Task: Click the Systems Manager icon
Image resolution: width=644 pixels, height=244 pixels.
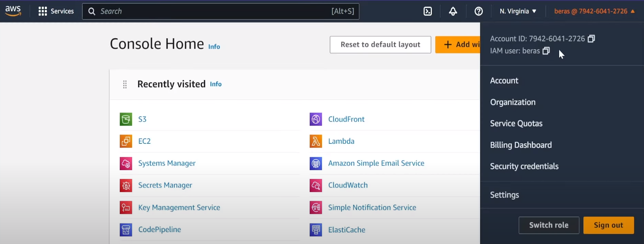Action: click(x=126, y=163)
